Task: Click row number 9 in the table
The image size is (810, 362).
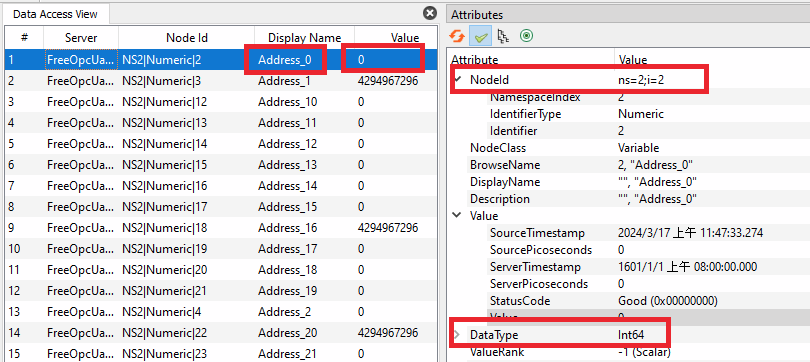Action: pos(11,228)
